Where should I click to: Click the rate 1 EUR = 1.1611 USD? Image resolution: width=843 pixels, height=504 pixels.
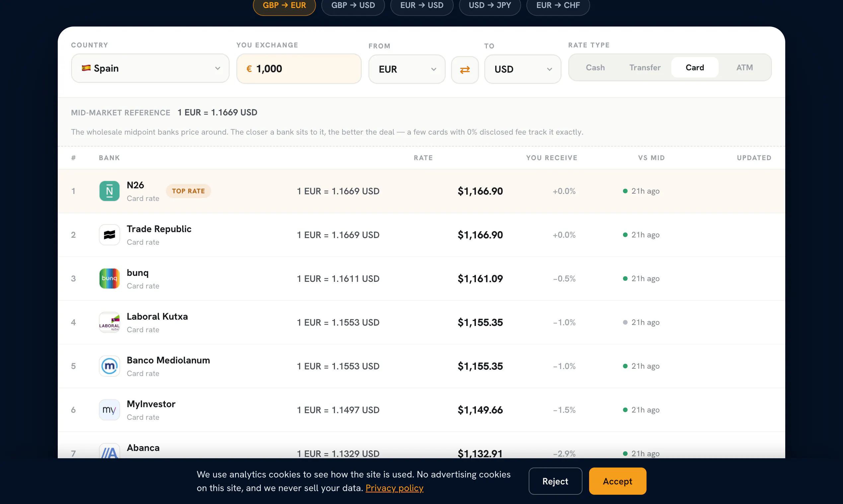338,279
